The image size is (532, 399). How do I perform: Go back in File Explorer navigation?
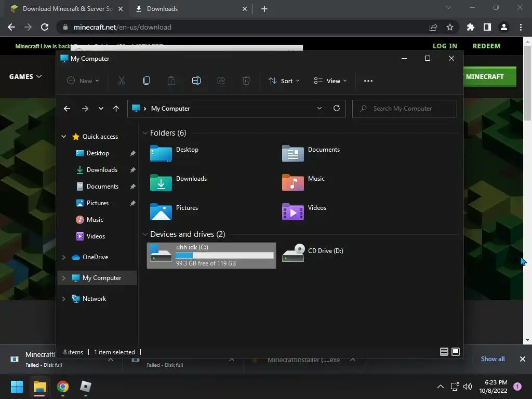[x=67, y=109]
